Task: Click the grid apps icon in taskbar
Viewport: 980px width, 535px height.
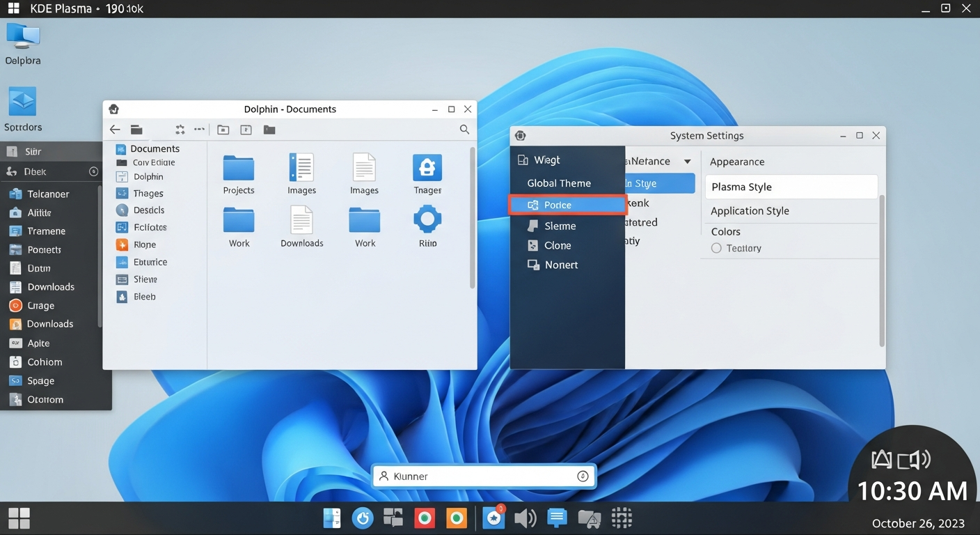Action: [622, 518]
